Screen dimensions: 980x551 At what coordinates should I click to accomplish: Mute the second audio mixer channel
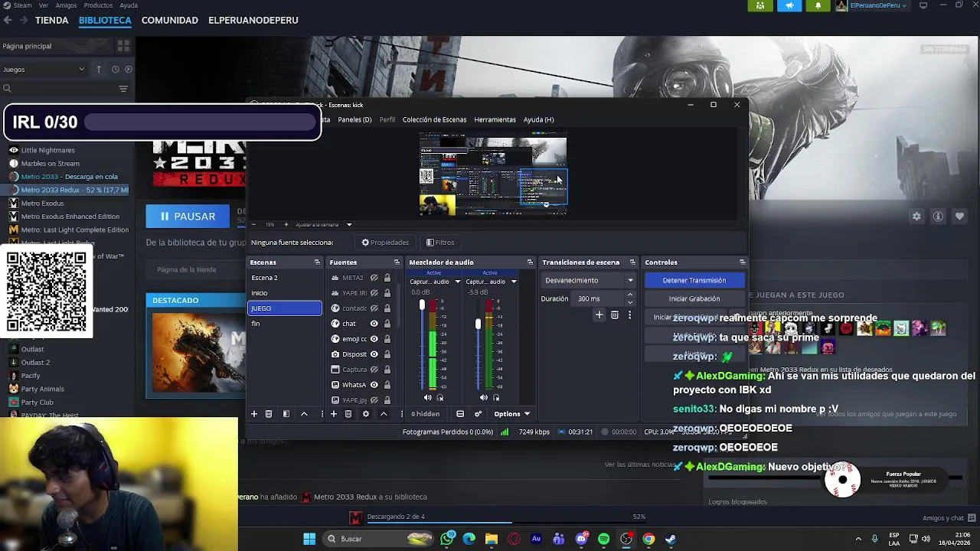[x=483, y=397]
